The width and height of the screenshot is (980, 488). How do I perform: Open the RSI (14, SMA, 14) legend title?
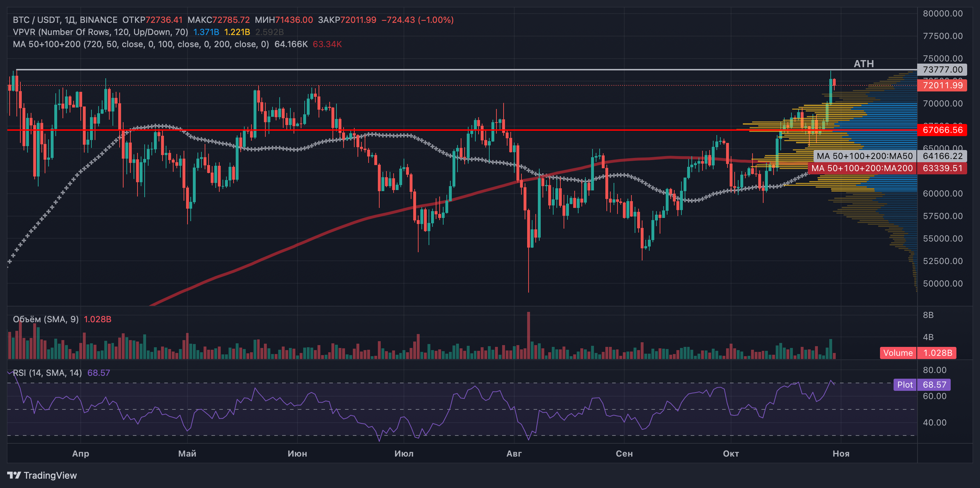click(47, 373)
